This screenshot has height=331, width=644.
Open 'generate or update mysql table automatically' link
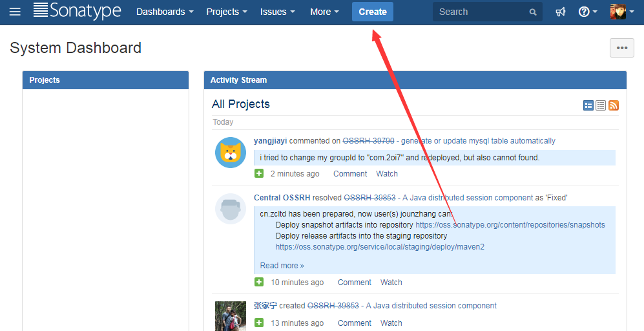point(478,141)
